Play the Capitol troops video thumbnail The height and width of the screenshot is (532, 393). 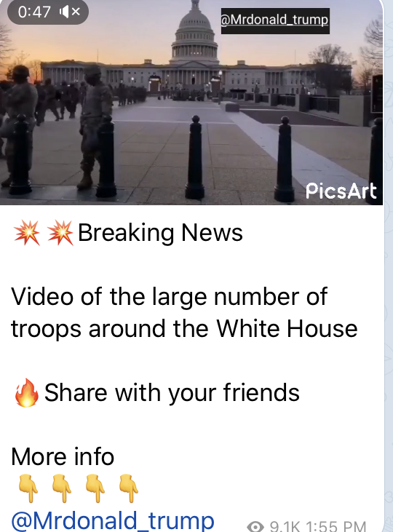point(191,103)
